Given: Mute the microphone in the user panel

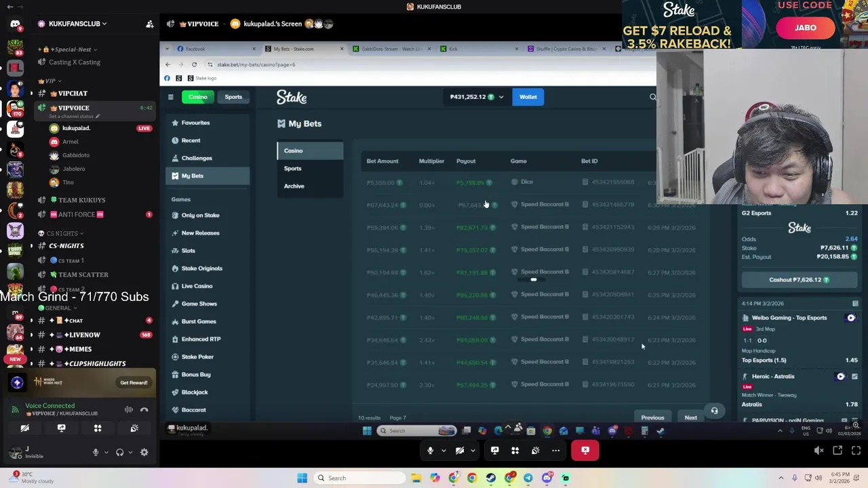Looking at the screenshot, I should tap(95, 452).
